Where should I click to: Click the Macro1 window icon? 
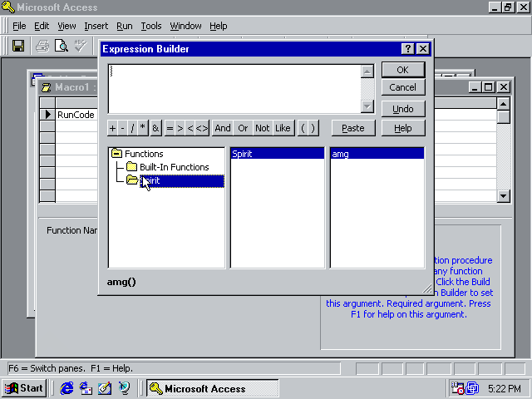[47, 87]
